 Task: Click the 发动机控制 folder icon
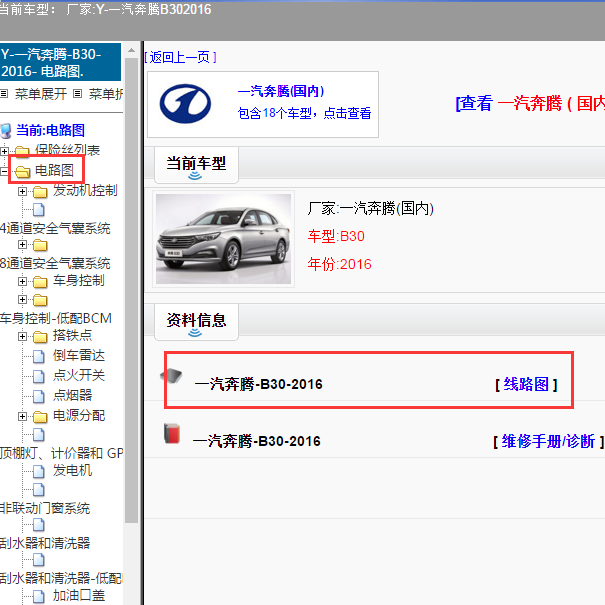40,191
